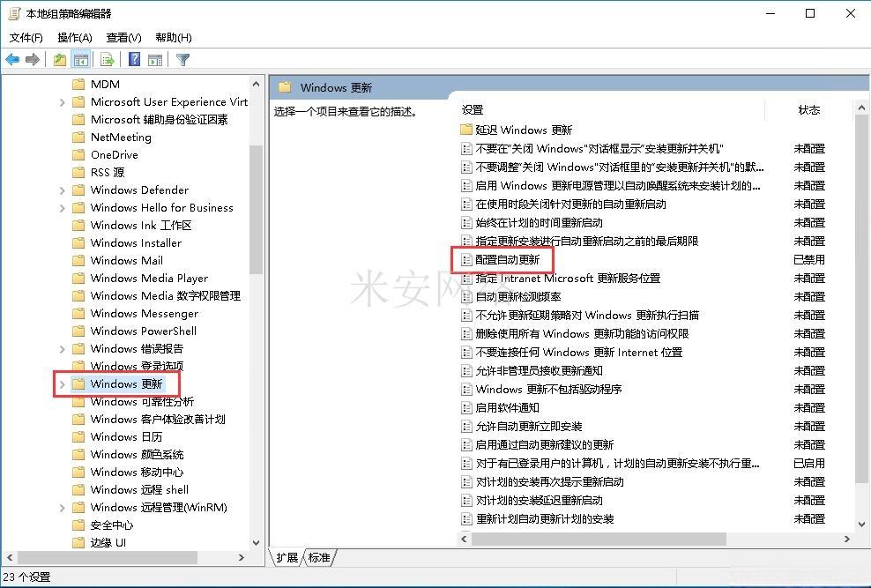Click the Export list toolbar icon
The width and height of the screenshot is (871, 588).
108,59
